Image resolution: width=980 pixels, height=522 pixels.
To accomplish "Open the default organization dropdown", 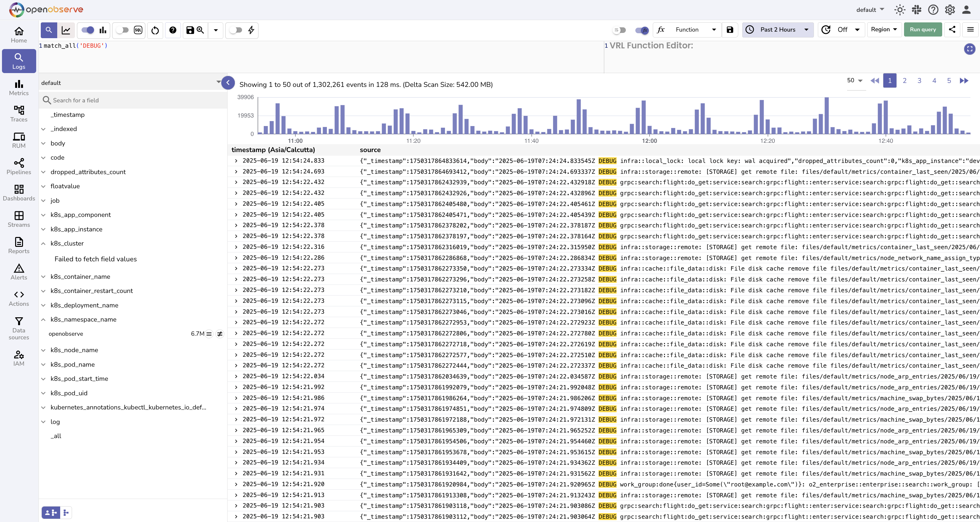I will pyautogui.click(x=870, y=10).
